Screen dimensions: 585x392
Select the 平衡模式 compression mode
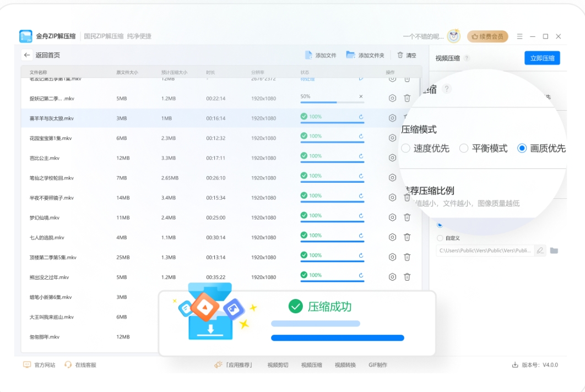(x=463, y=148)
